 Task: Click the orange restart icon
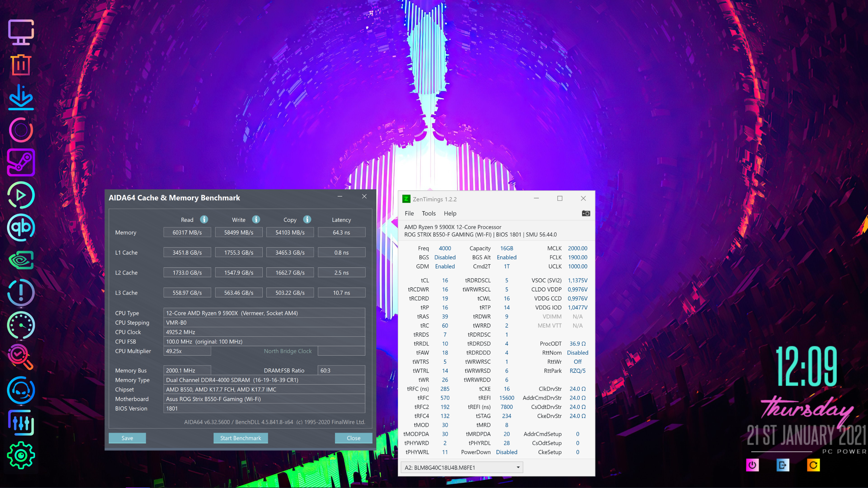coord(813,465)
